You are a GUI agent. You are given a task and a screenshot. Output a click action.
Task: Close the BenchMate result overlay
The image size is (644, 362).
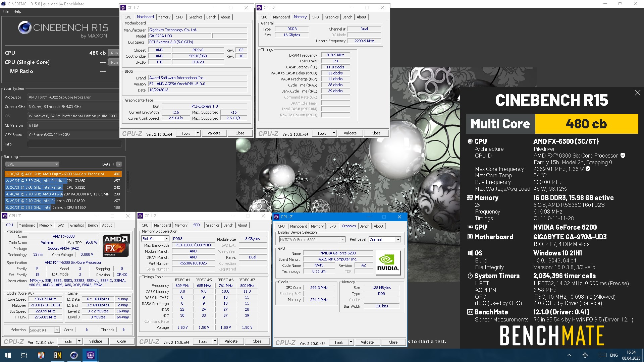click(x=638, y=93)
